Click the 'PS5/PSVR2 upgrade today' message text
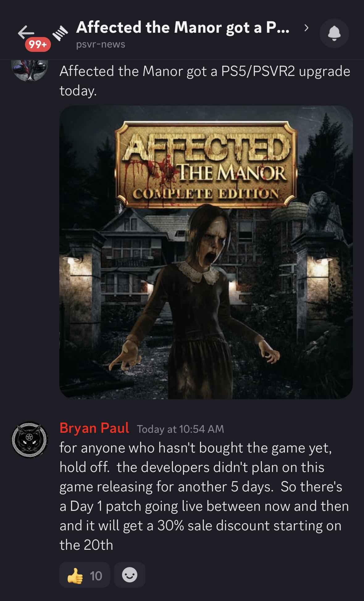This screenshot has height=601, width=364. pos(205,81)
